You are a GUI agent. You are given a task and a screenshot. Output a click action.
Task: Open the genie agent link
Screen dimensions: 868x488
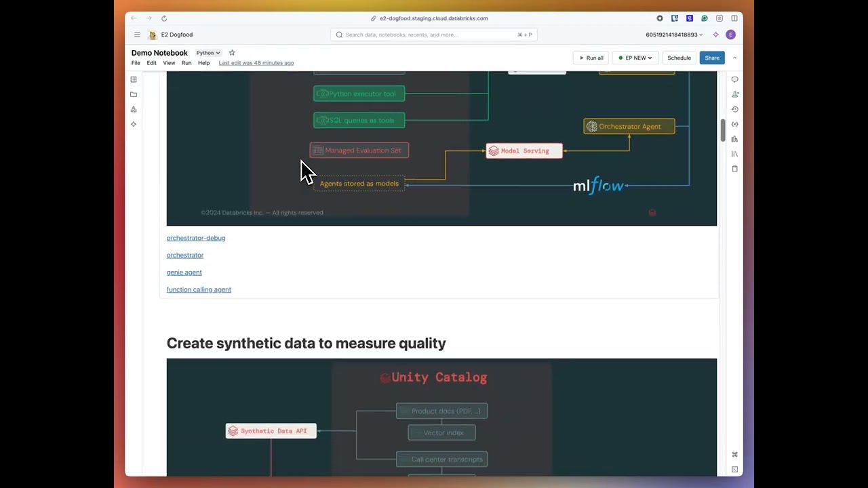pos(184,272)
